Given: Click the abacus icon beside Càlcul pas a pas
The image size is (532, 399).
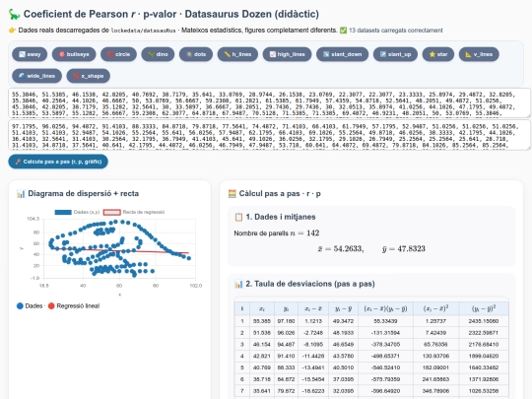Looking at the screenshot, I should coord(233,194).
